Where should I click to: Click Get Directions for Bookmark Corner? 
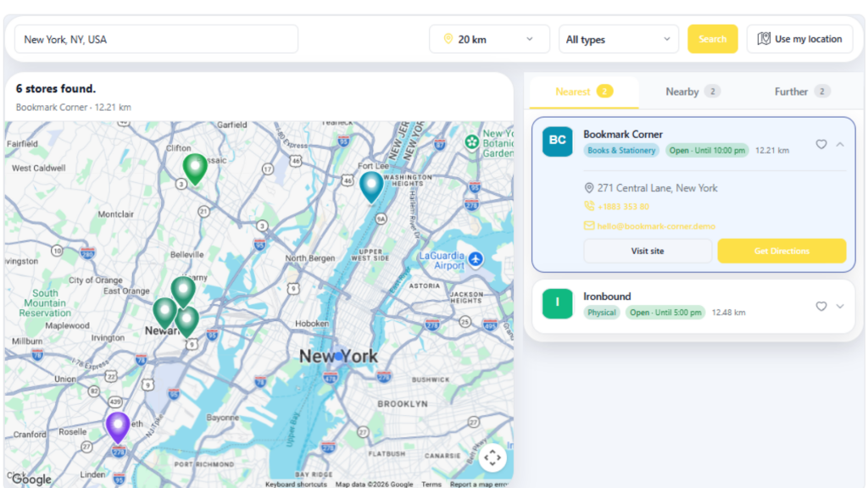point(782,251)
